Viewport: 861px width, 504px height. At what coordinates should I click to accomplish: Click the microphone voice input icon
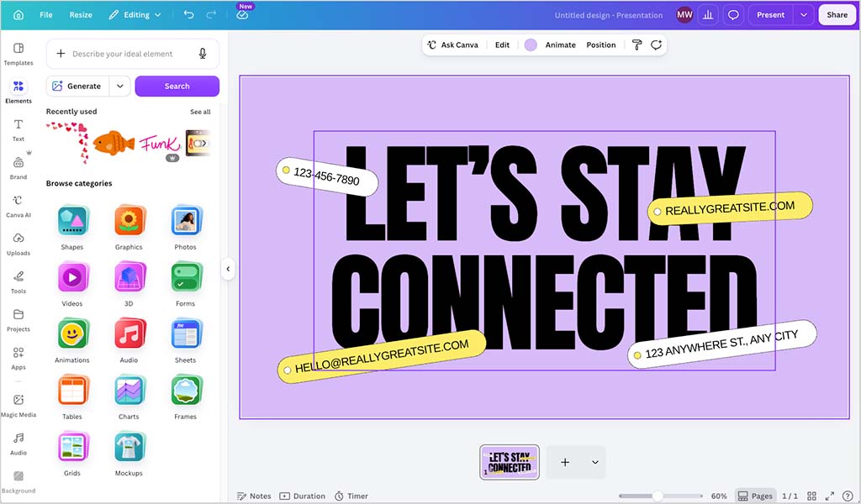(x=203, y=53)
